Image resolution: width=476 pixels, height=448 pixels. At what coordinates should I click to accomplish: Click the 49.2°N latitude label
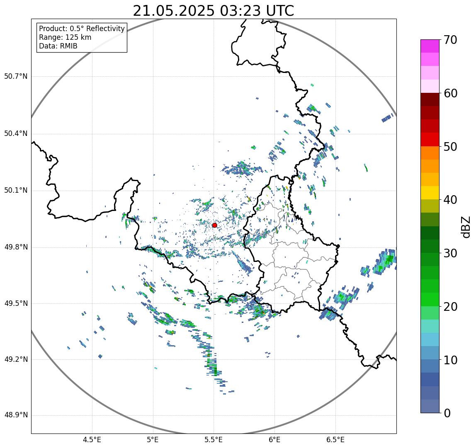coord(15,360)
